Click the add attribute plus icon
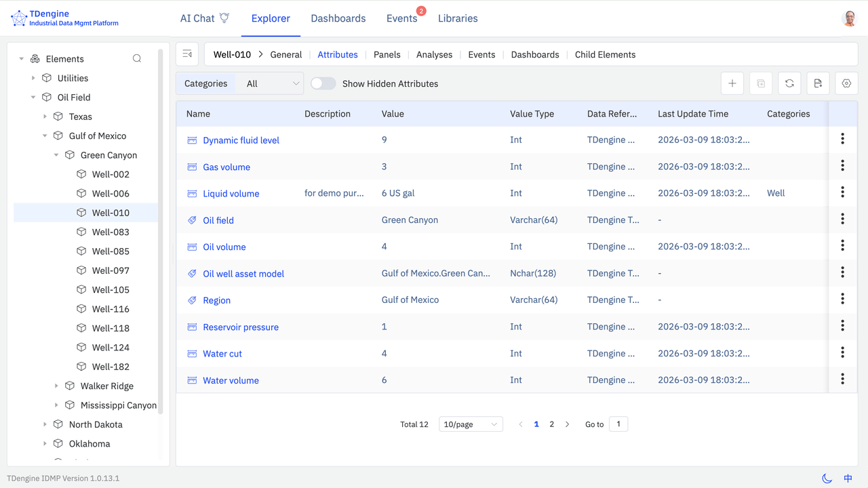 click(732, 83)
